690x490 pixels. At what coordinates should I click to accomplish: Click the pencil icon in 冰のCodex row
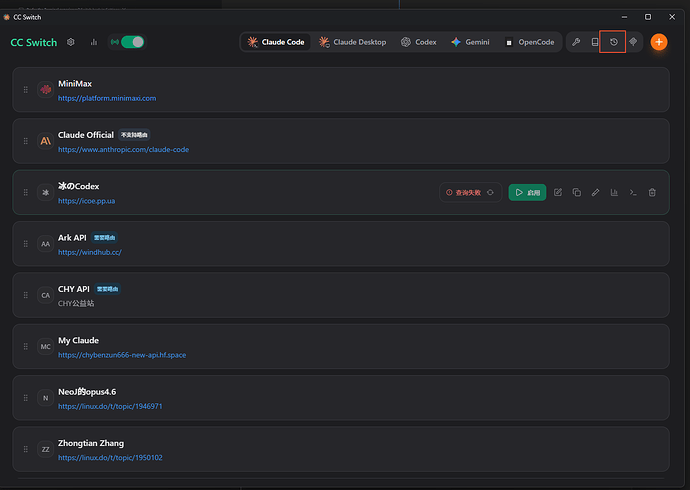click(x=595, y=193)
